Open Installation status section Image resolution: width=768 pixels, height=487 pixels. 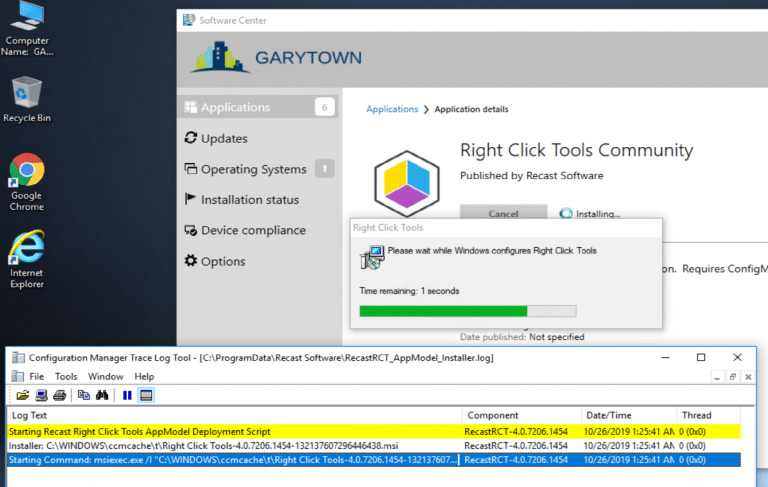[249, 200]
